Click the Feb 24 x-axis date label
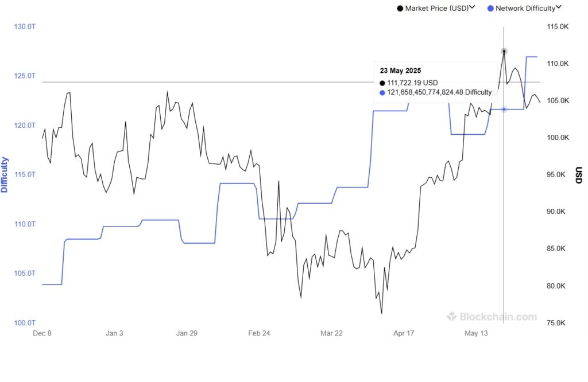Screen dimensions: 588x382 (259, 333)
